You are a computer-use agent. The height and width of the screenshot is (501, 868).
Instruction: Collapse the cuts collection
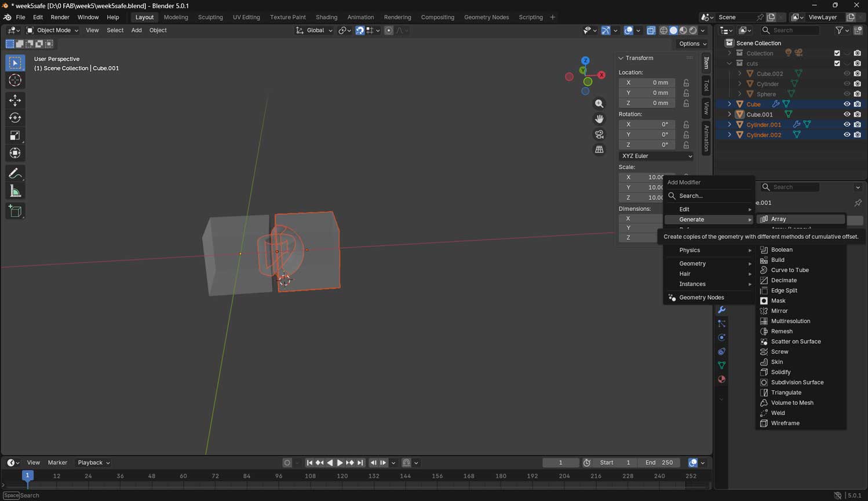729,63
